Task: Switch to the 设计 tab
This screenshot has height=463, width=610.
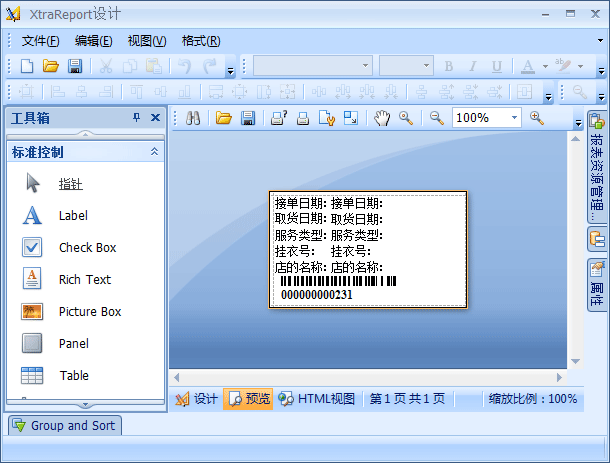Action: click(197, 399)
